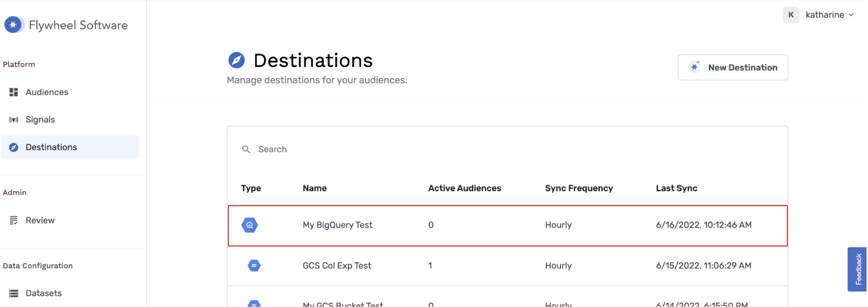Viewport: 868px width, 307px height.
Task: Click the BigQuery hexagon icon
Action: tap(250, 225)
